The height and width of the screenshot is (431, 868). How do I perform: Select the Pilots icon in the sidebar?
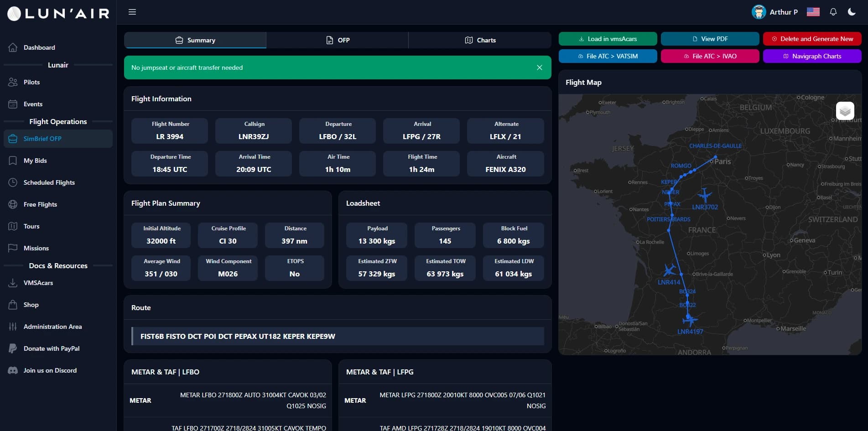(x=12, y=82)
